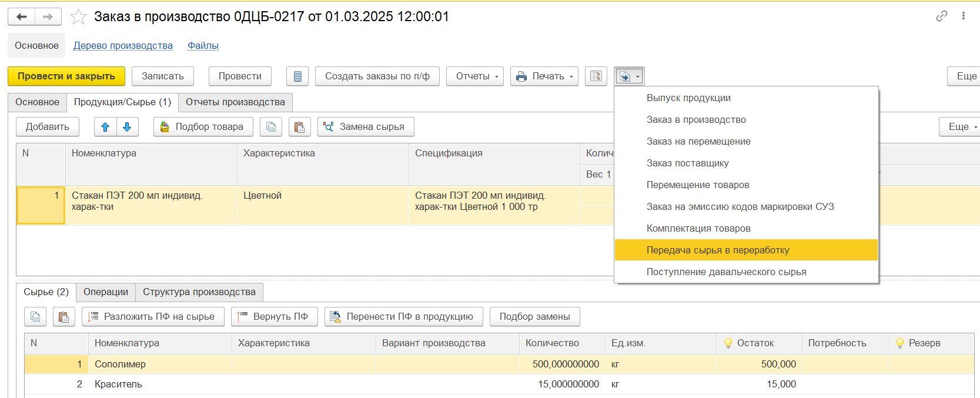The image size is (980, 398).
Task: Copy the link using chain icon
Action: tap(941, 16)
